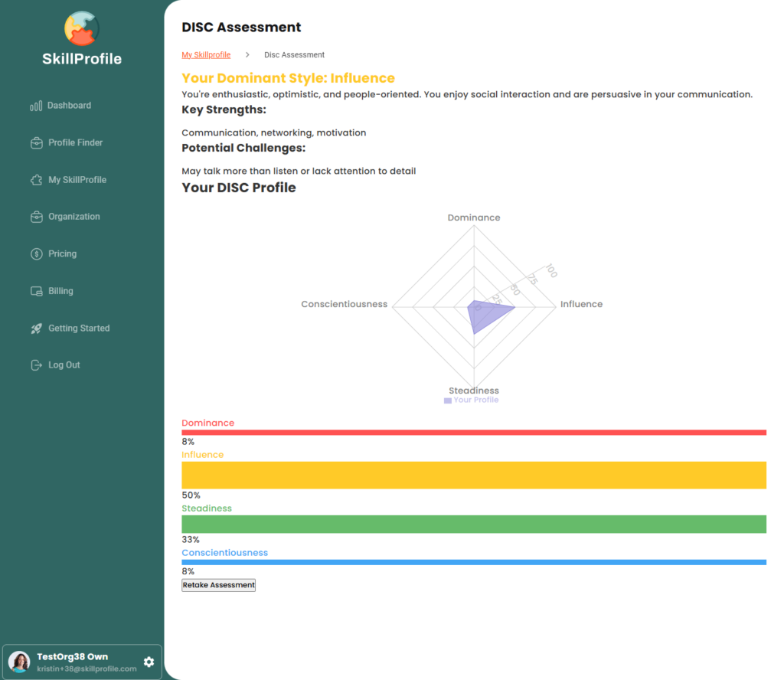Click the SkillProfile logo icon
The width and height of the screenshot is (784, 680).
tap(82, 28)
